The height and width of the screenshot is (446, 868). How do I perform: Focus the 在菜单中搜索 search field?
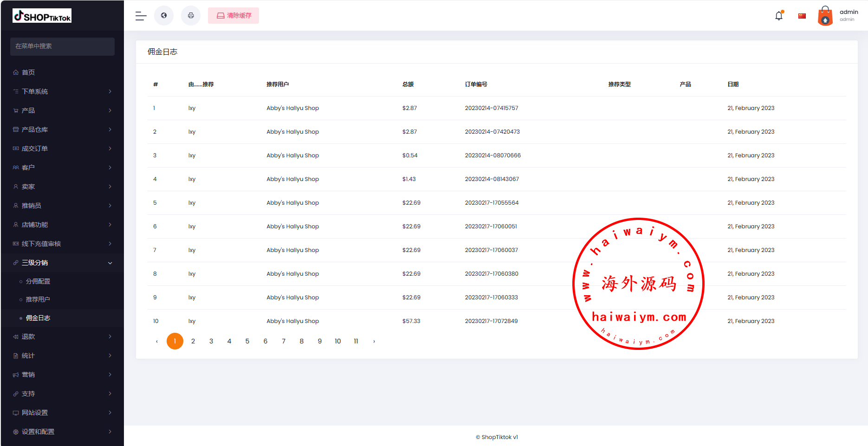click(62, 46)
